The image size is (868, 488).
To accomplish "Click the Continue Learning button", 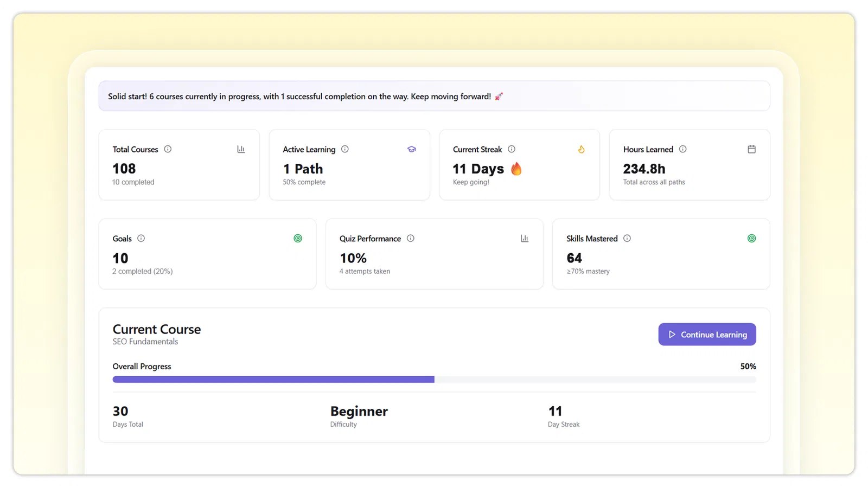I will (707, 335).
